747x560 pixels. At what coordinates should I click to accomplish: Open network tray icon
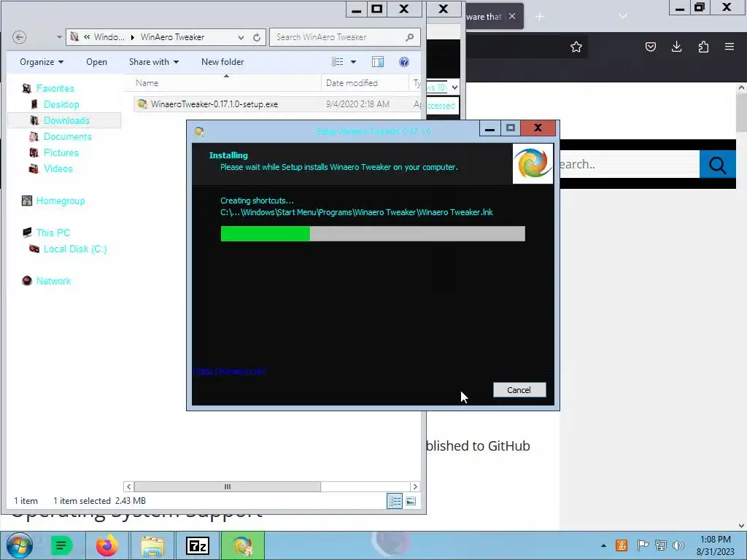click(661, 545)
